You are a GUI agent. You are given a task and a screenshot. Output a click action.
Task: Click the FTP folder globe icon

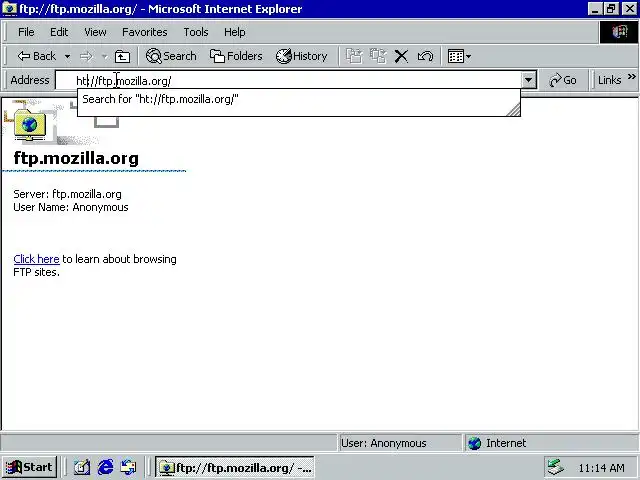click(x=29, y=124)
